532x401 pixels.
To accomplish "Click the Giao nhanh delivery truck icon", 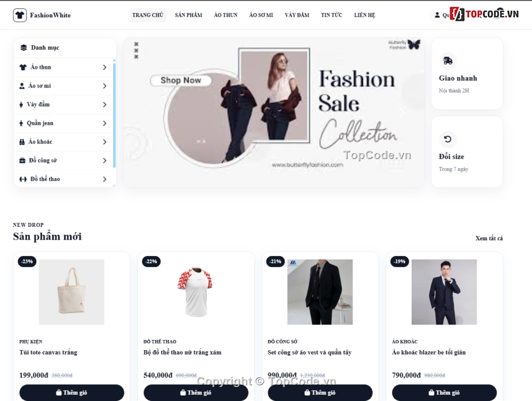I will tap(448, 61).
